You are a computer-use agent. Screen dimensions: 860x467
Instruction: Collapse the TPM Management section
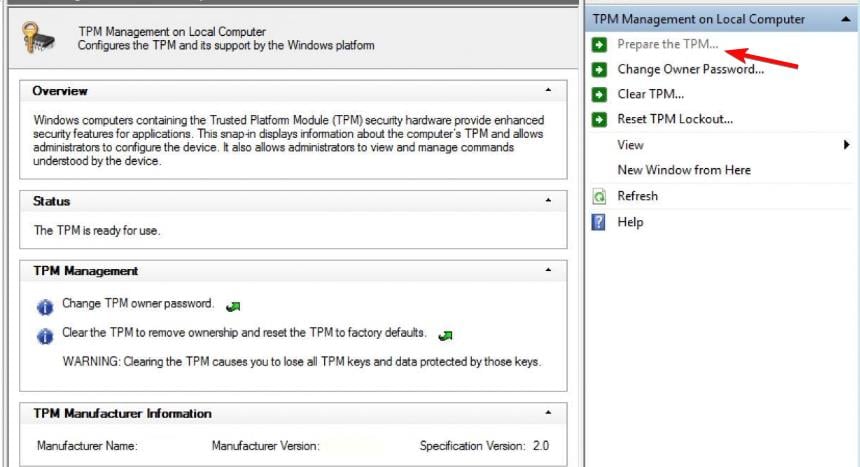[548, 270]
